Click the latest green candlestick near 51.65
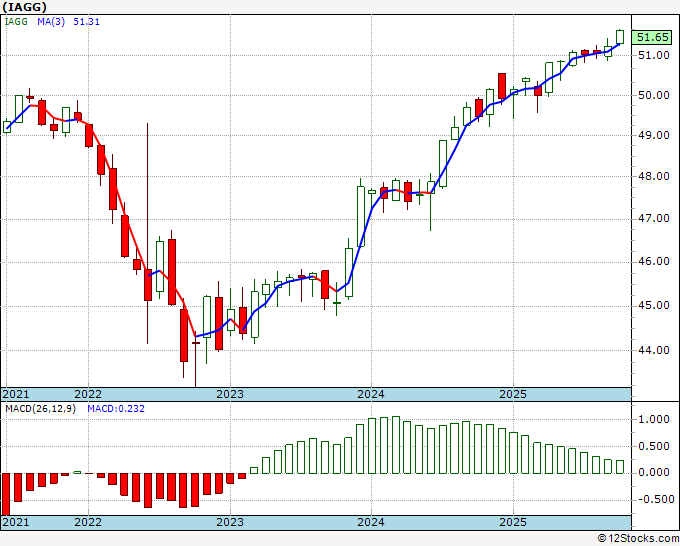 click(x=620, y=37)
